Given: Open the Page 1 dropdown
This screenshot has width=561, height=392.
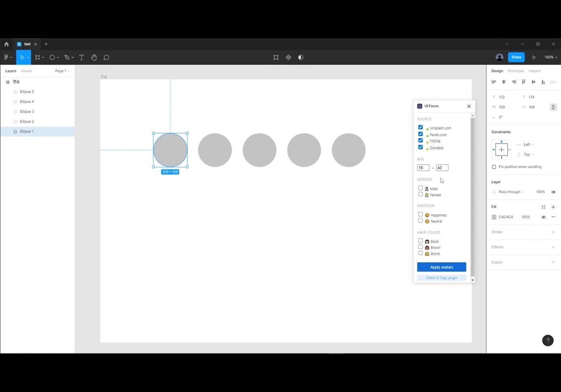Looking at the screenshot, I should (x=62, y=71).
